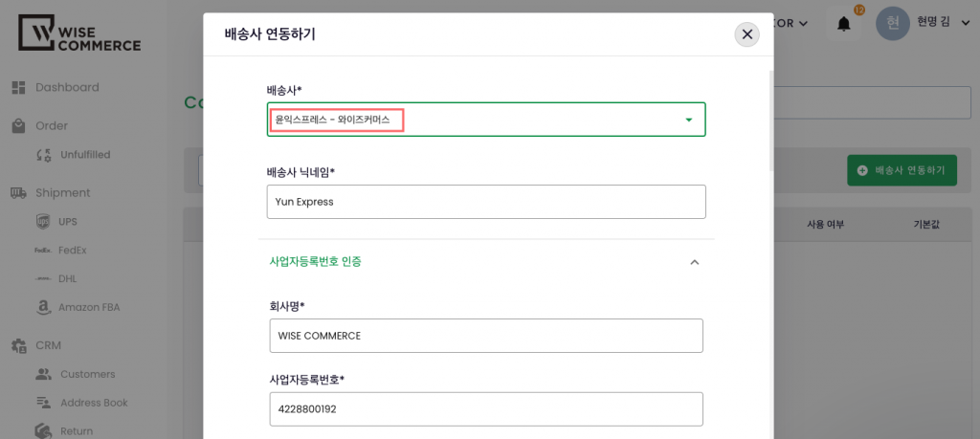This screenshot has width=980, height=439.
Task: Click the Order shopping bag icon
Action: [x=18, y=126]
